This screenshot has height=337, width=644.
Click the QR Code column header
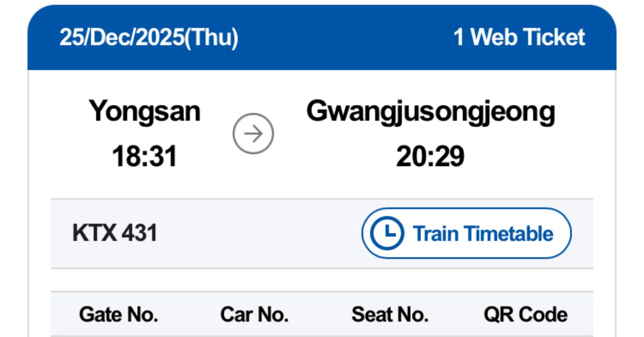(526, 315)
